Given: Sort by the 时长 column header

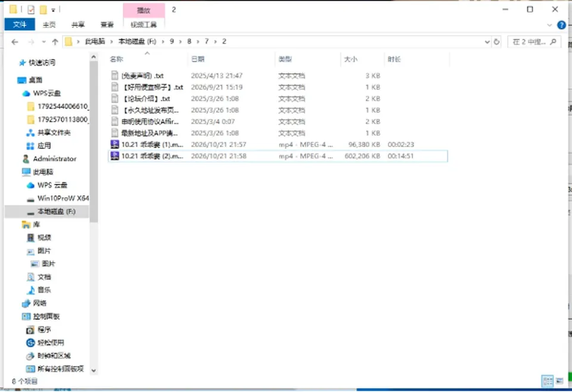Looking at the screenshot, I should tap(417, 59).
